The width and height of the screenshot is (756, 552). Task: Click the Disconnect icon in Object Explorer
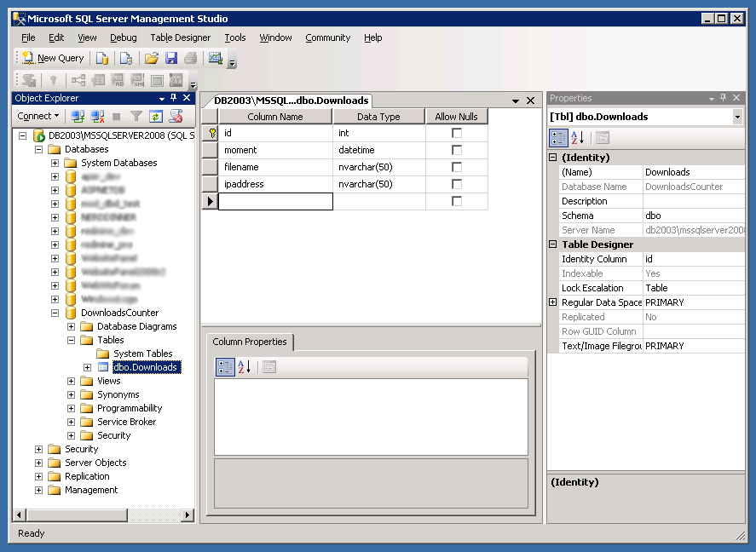click(97, 116)
